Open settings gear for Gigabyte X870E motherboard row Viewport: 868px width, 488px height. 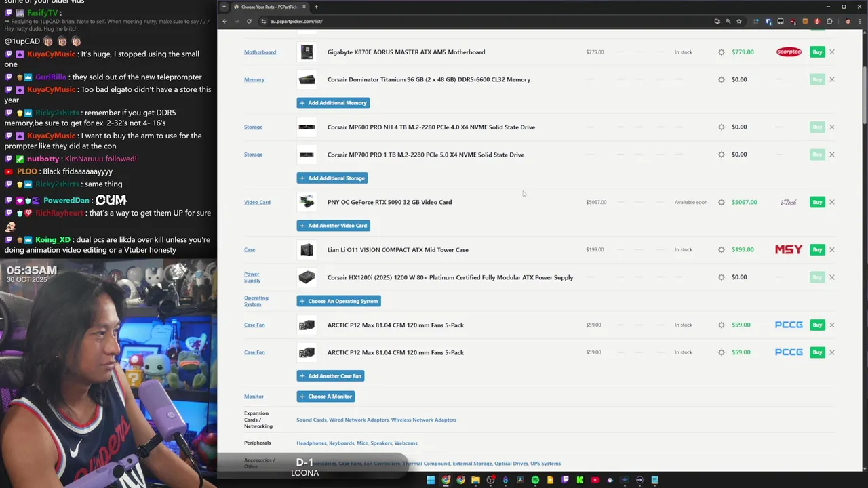point(722,52)
